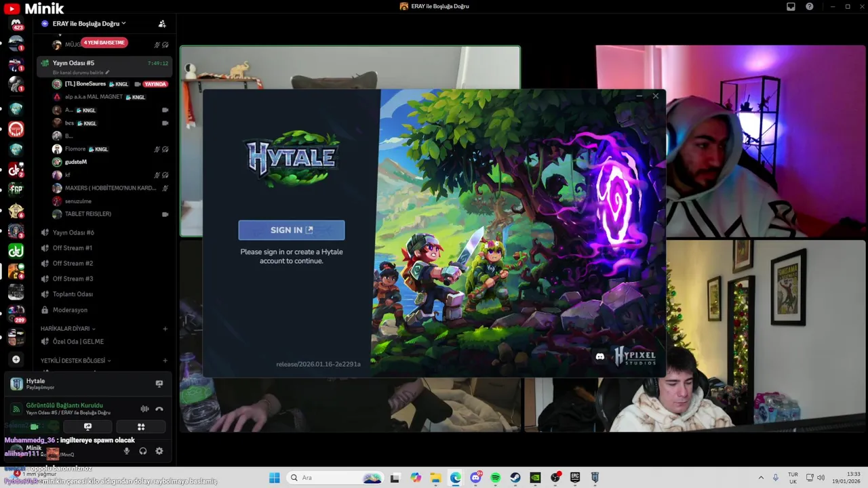This screenshot has height=488, width=868.
Task: Open Discord direct messages home icon
Action: tap(16, 24)
